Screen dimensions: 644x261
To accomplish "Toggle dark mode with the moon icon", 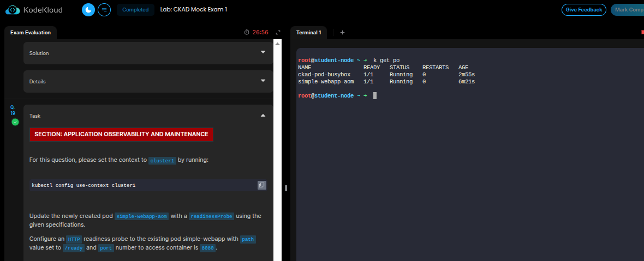I will pos(88,10).
